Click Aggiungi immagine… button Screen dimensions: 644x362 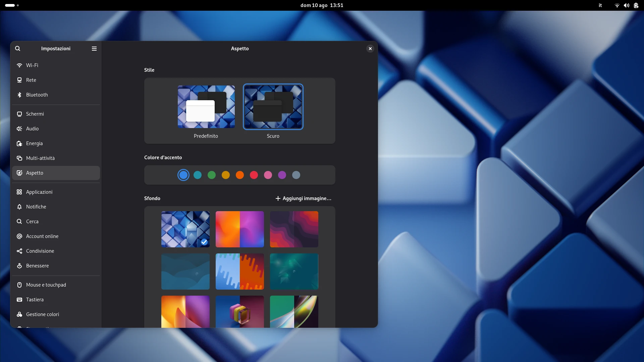click(303, 198)
